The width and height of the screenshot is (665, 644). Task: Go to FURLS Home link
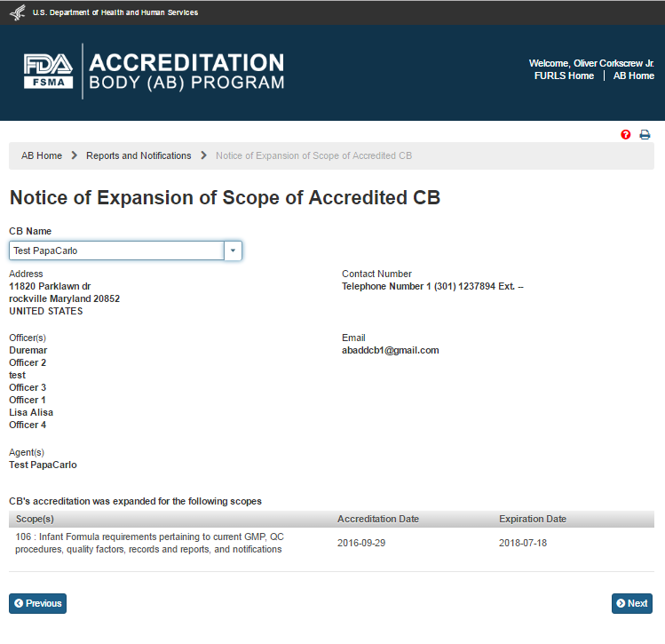(x=564, y=76)
